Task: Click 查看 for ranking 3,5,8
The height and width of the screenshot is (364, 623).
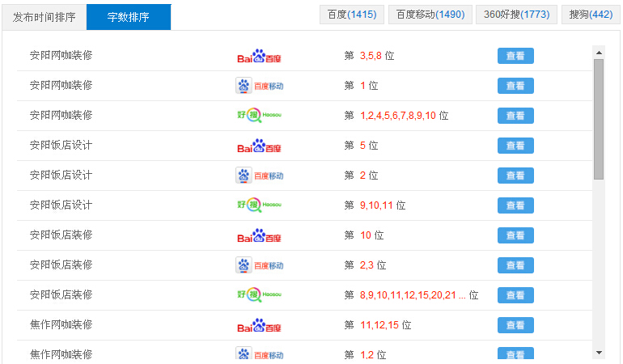Action: 515,56
